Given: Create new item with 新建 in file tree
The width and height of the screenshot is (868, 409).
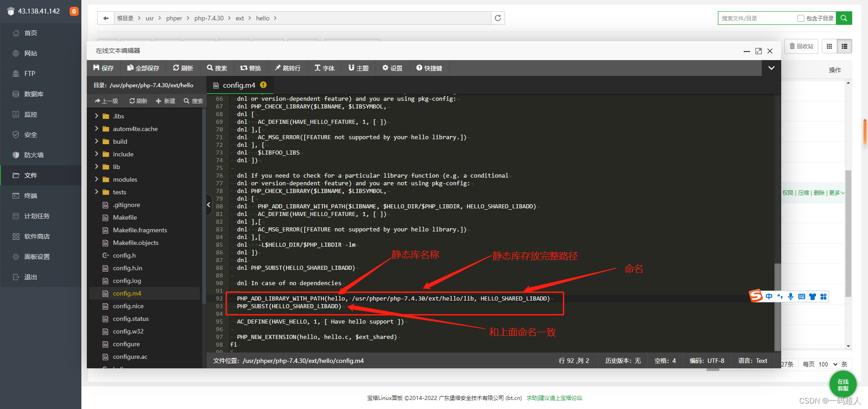Looking at the screenshot, I should [x=165, y=101].
